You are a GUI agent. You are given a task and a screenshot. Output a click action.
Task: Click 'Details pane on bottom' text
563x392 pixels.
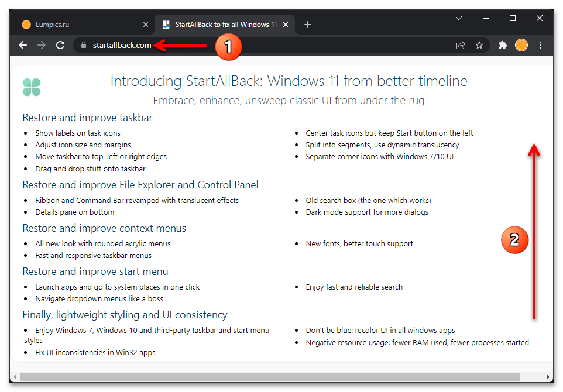[75, 212]
